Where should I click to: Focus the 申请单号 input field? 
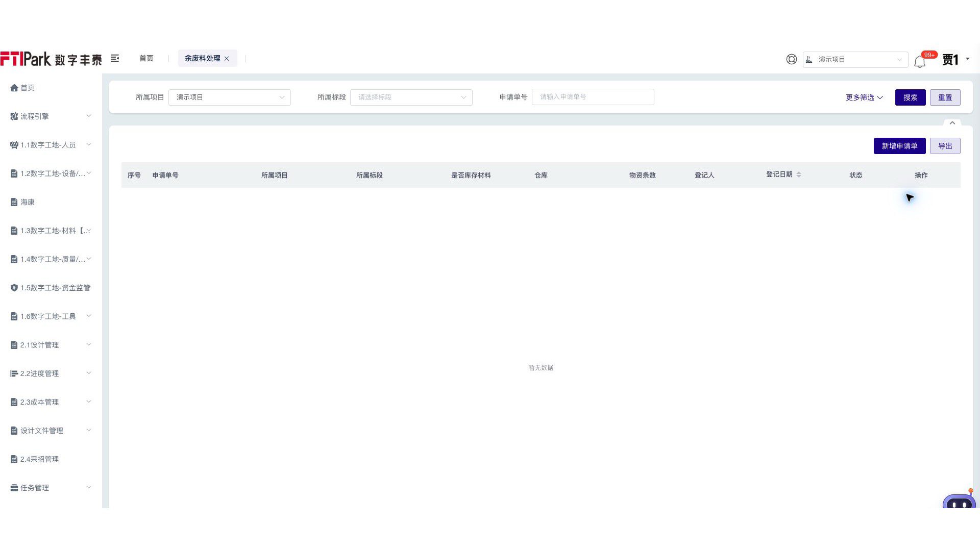pos(593,97)
